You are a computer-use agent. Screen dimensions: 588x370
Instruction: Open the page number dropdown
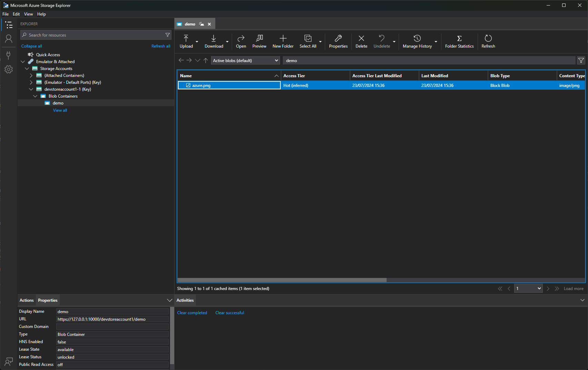point(528,289)
